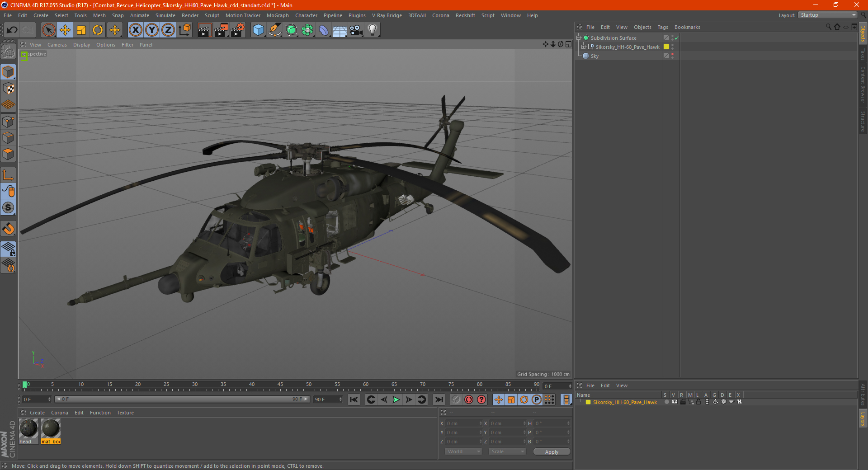The width and height of the screenshot is (868, 470).
Task: Switch to Edges mode
Action: pos(8,138)
